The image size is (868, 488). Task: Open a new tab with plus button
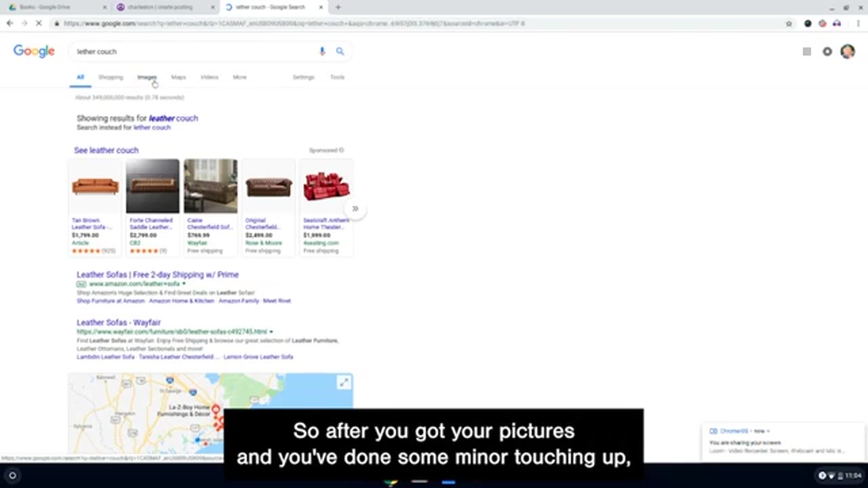[338, 7]
